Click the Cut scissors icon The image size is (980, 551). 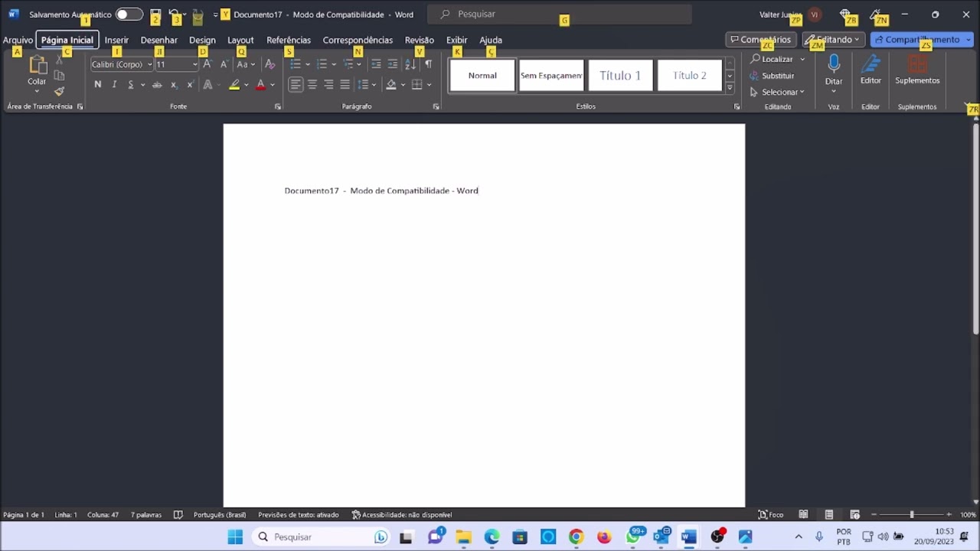(59, 60)
